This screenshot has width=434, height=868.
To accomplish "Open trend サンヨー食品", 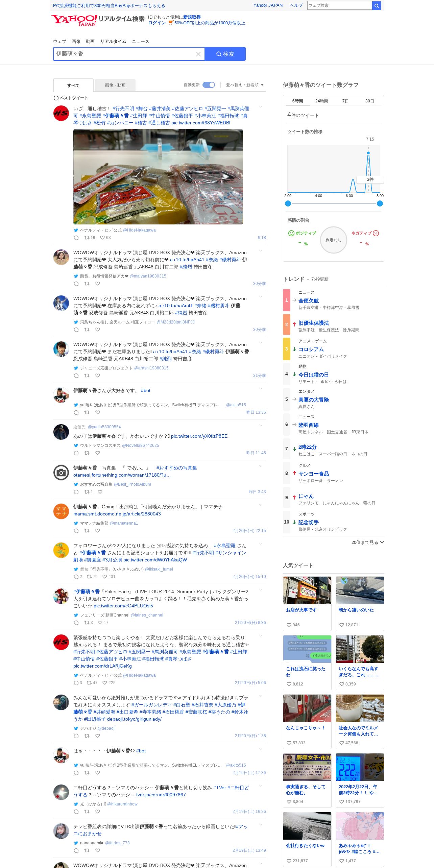I will [x=314, y=474].
